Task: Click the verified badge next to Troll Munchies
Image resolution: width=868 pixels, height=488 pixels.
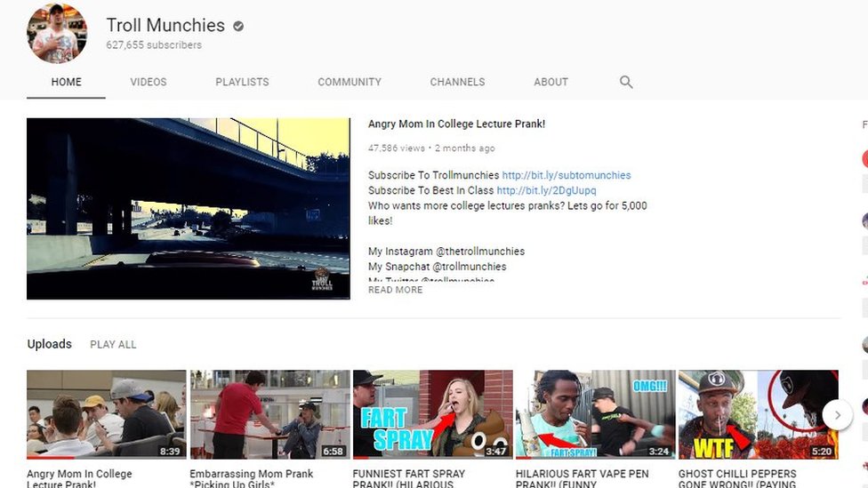Action: [238, 26]
